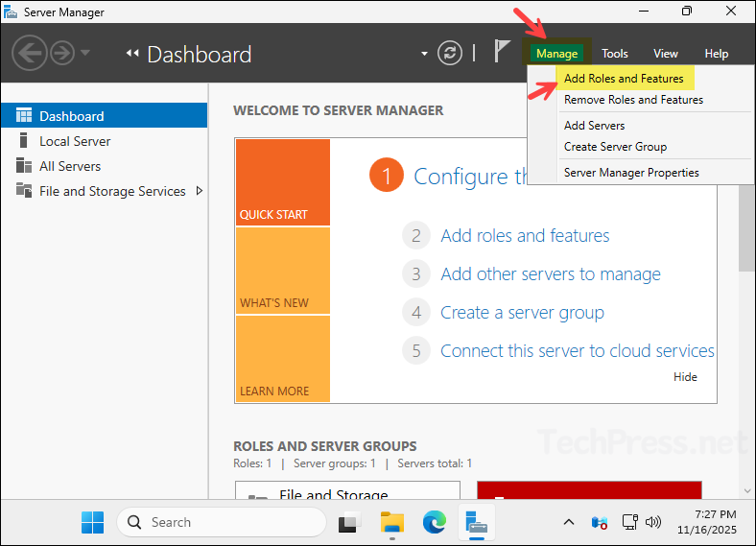The image size is (756, 546).
Task: Click Connect this server to cloud services
Action: 578,350
